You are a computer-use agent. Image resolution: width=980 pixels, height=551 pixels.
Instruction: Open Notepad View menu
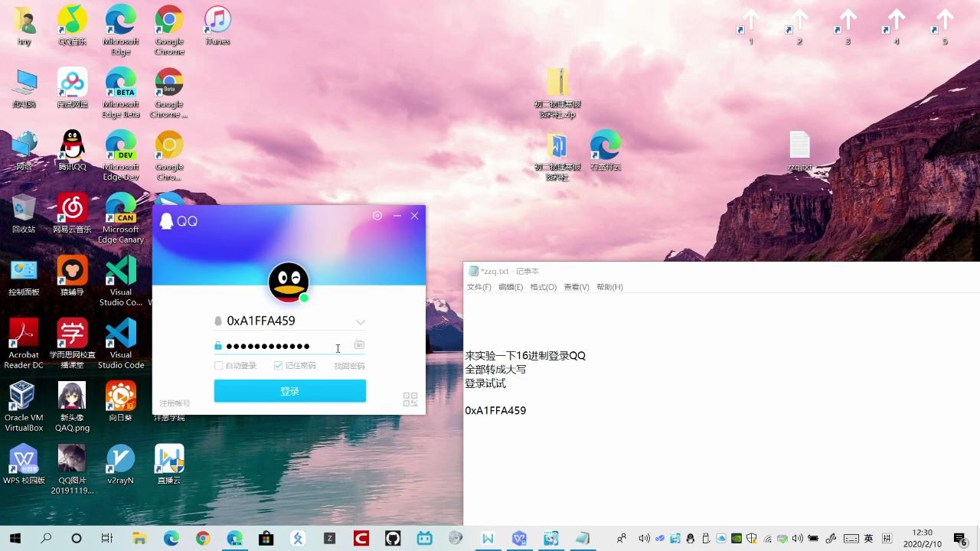coord(577,287)
